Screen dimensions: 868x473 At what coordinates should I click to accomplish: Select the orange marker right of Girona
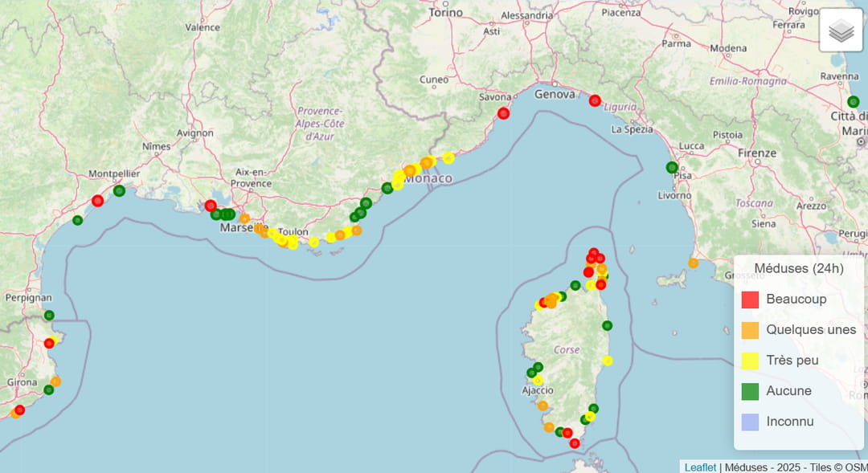point(55,381)
